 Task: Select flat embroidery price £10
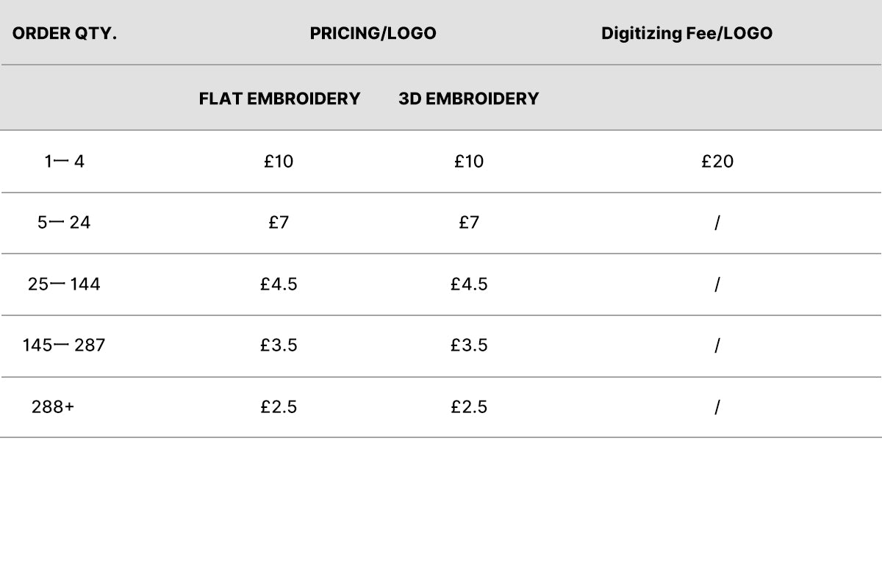click(279, 162)
